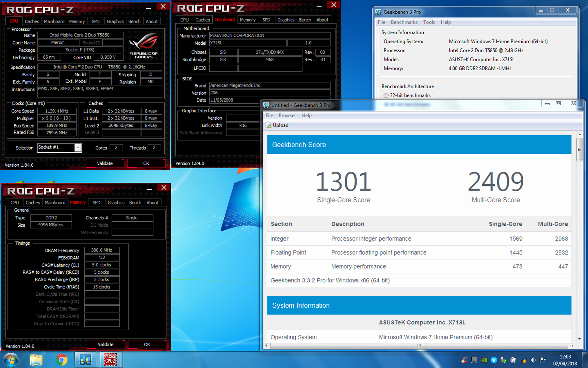
Task: Open the SPD tab in the Mainboard window
Action: (x=266, y=20)
